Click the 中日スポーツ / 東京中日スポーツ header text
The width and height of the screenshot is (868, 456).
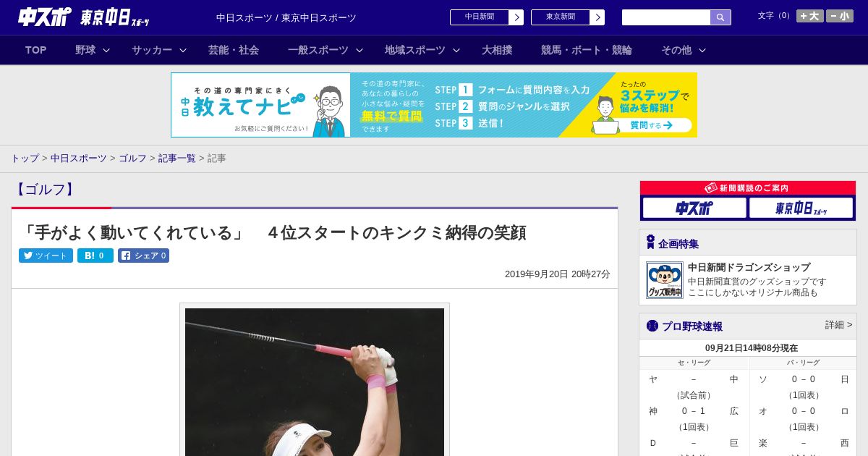(x=286, y=17)
